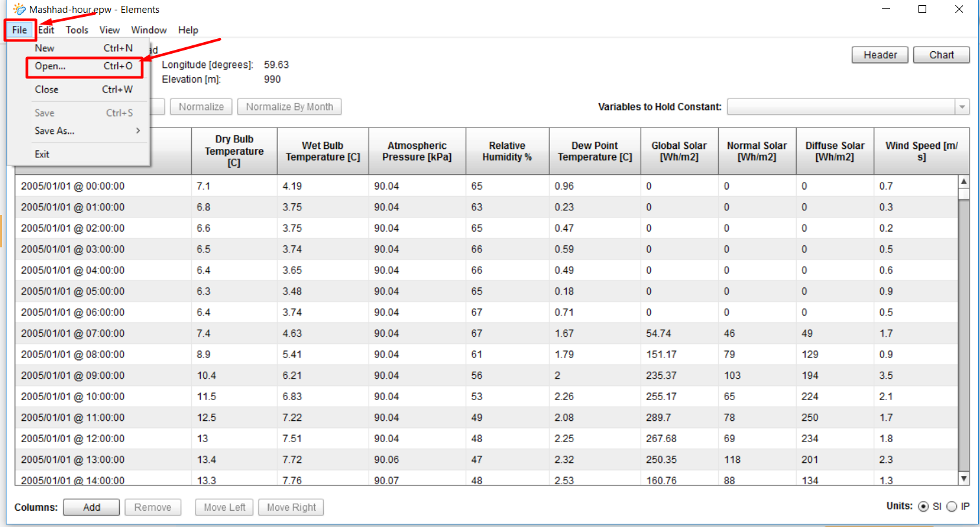Click the Normalize By Month button
The image size is (980, 527).
pos(290,107)
